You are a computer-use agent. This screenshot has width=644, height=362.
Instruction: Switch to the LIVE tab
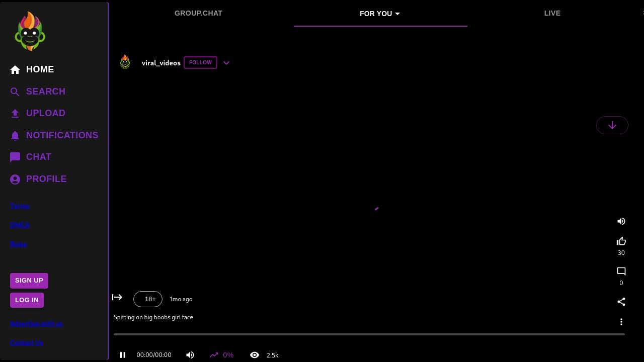click(552, 13)
